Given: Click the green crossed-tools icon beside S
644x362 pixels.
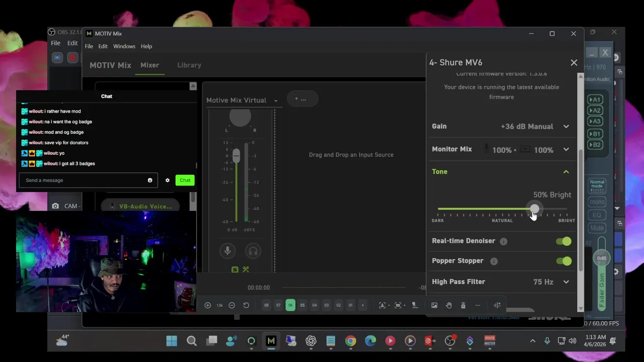Looking at the screenshot, I should [x=246, y=270].
